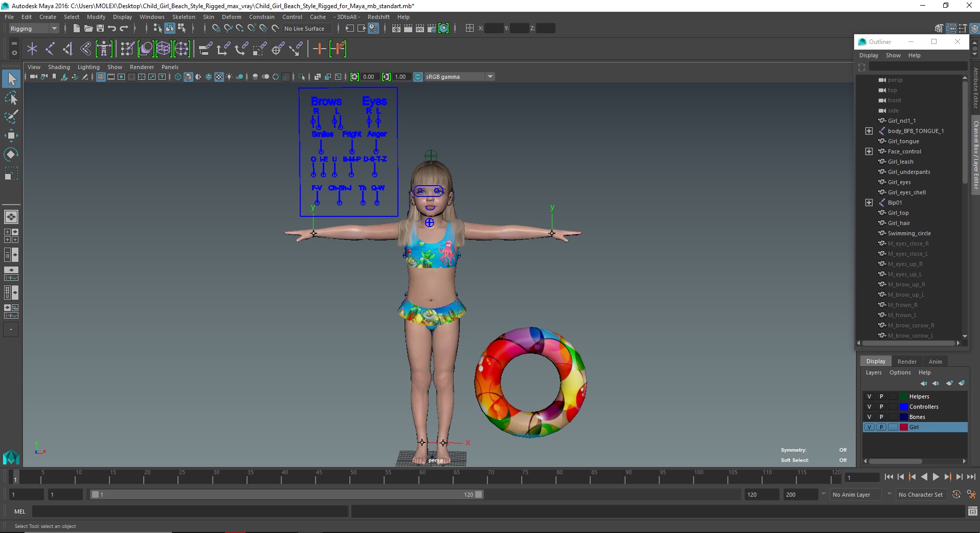
Task: Click the Parent Constraint shelf icon
Action: [x=206, y=49]
